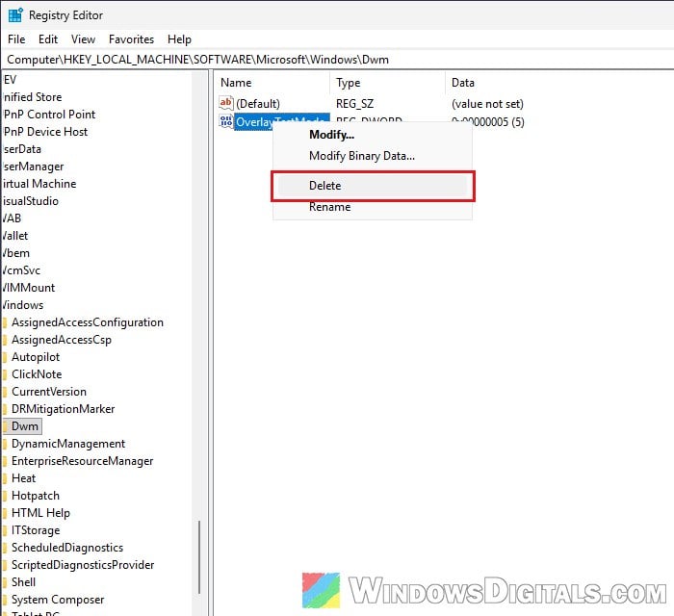Open the Favorites menu

click(x=131, y=39)
